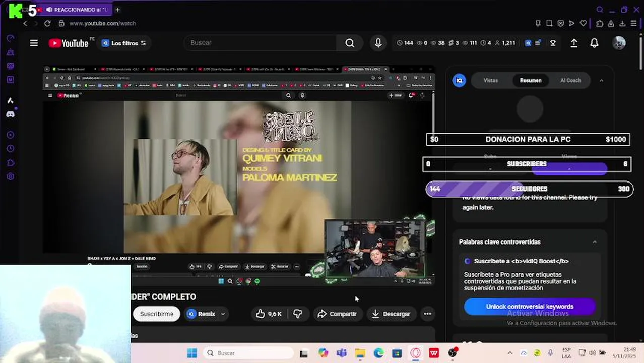Viewport: 644px width, 363px height.
Task: Open the browser tab search magnifier
Action: (600, 10)
